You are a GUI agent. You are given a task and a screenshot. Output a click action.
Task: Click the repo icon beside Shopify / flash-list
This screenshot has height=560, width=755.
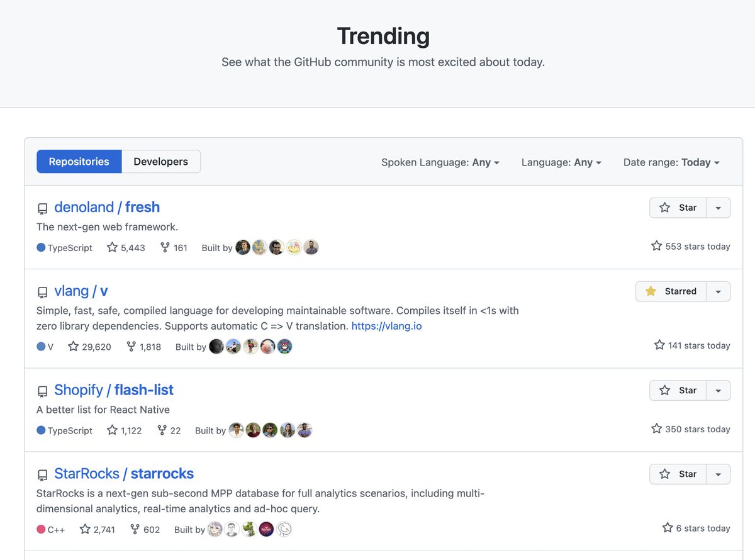(x=42, y=391)
